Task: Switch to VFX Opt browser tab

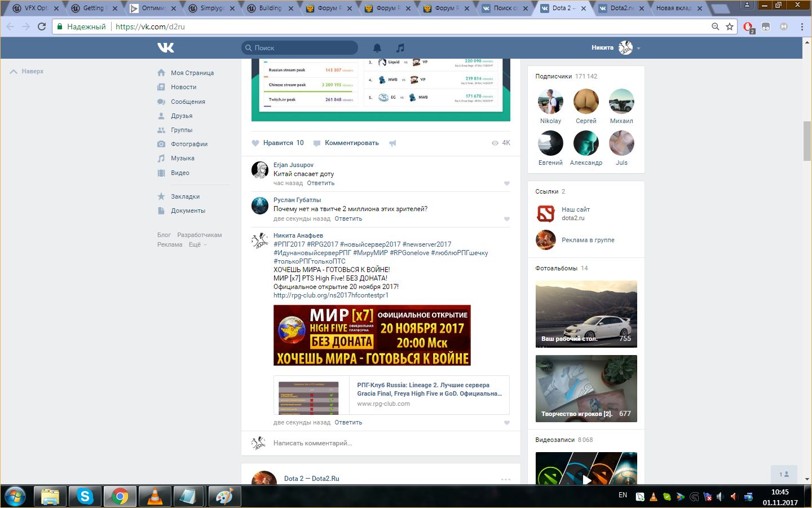Action: [37, 8]
